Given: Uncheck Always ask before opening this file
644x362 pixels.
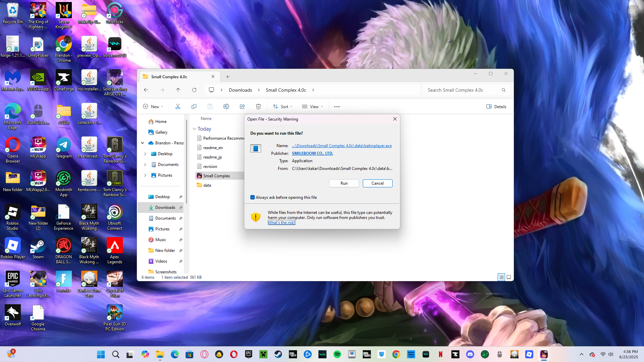Looking at the screenshot, I should tap(252, 197).
